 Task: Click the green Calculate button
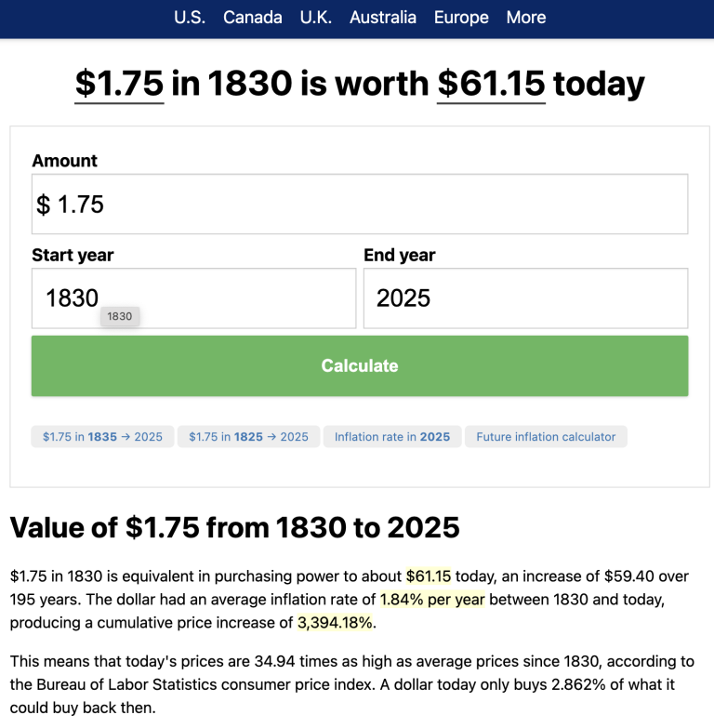(360, 365)
